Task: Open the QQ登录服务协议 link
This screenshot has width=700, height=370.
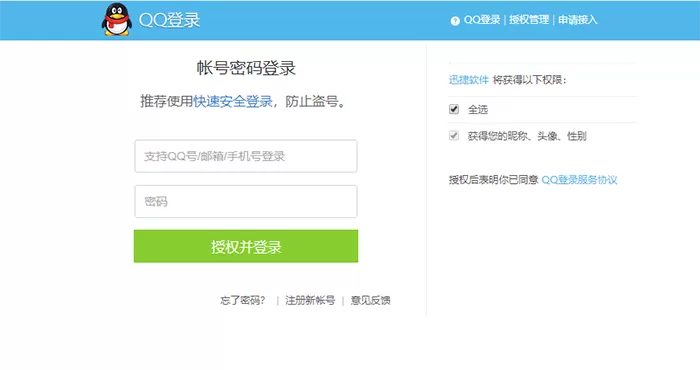Action: 579,180
